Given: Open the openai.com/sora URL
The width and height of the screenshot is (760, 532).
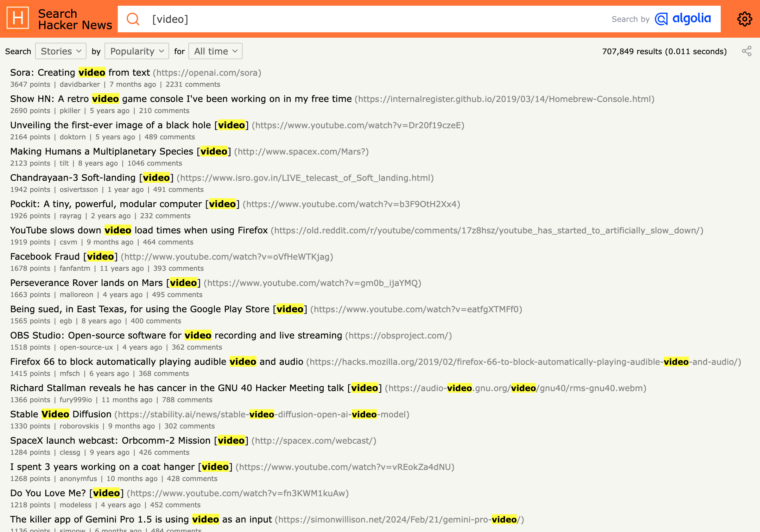Looking at the screenshot, I should click(x=207, y=73).
